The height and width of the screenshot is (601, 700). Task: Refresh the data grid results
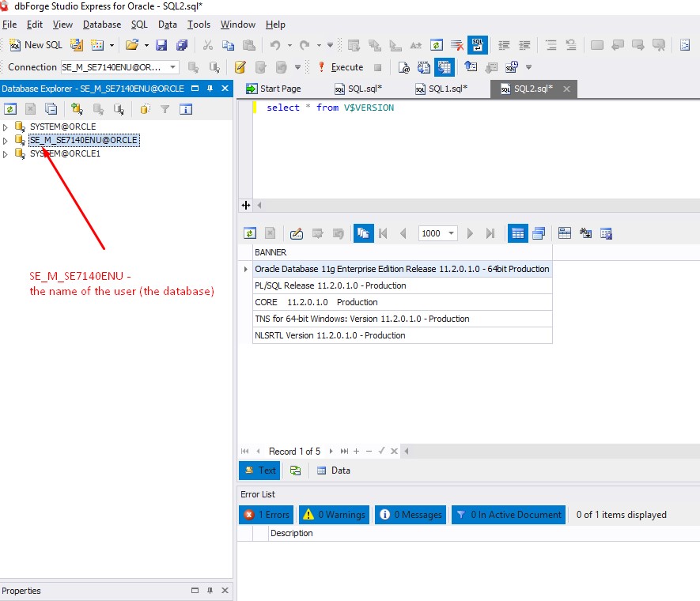(250, 233)
